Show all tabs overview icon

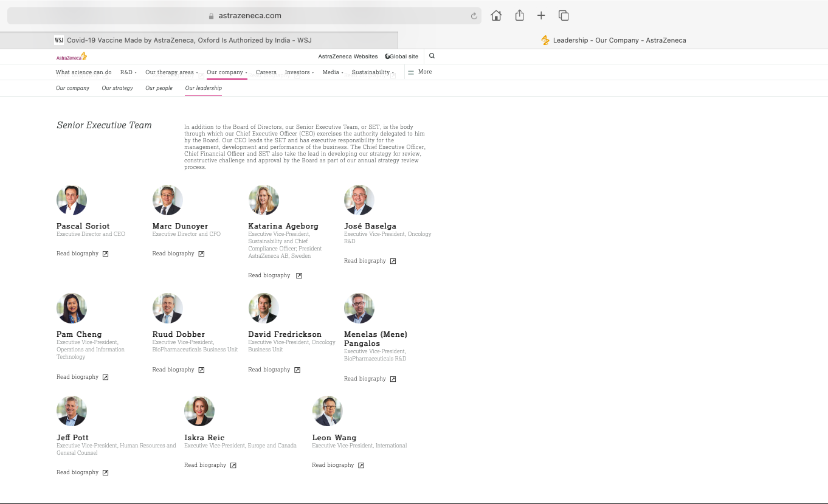[564, 16]
